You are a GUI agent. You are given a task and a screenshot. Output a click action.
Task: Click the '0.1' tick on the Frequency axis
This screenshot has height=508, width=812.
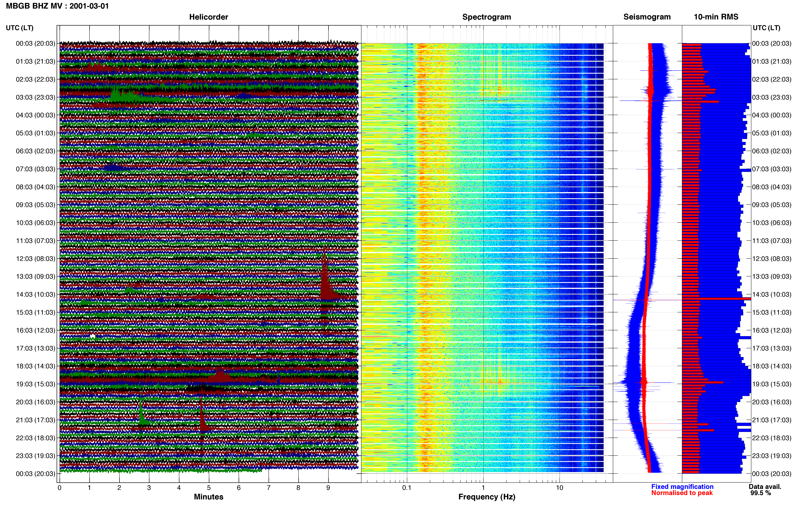(407, 488)
